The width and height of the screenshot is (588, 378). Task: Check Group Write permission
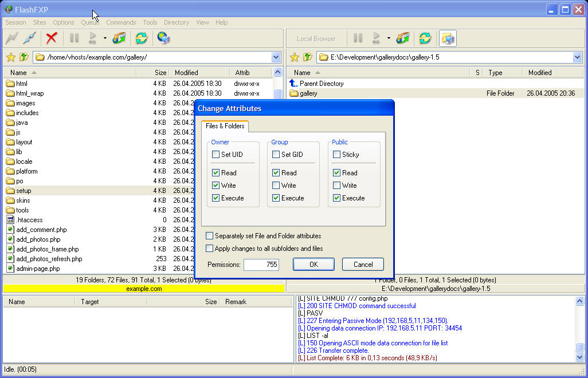[x=276, y=186]
